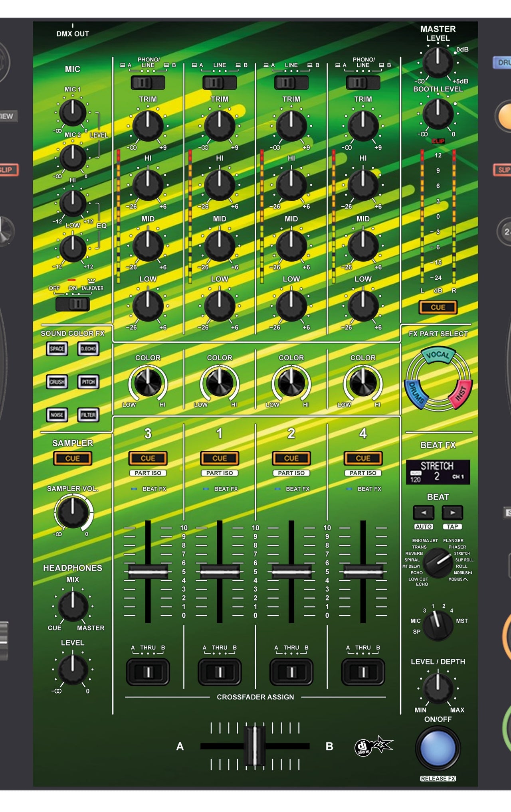The height and width of the screenshot is (812, 511).
Task: Click the RELEASE FX label
Action: 438,778
